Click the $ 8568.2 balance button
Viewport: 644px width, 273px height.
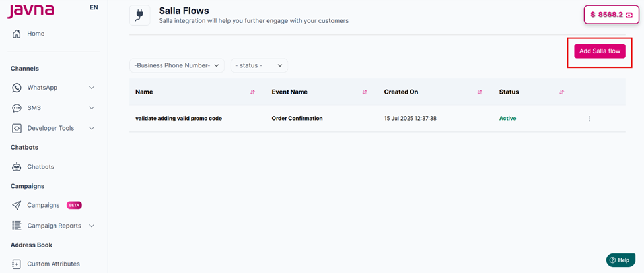coord(612,15)
